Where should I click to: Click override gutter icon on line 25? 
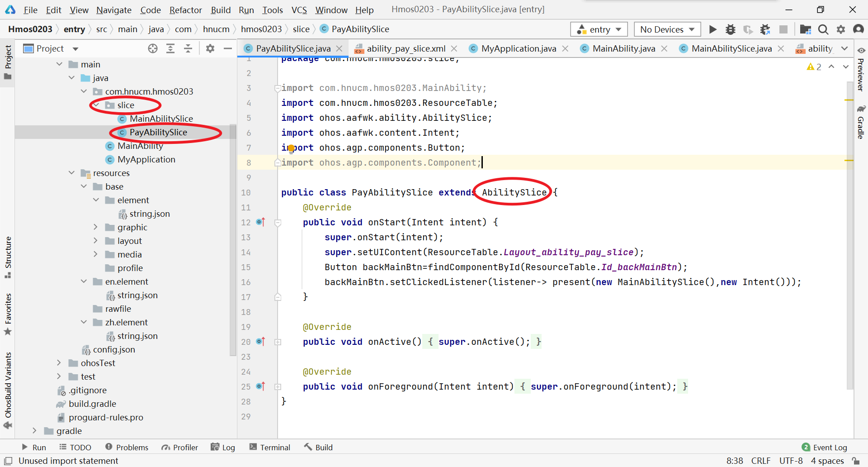coord(260,386)
